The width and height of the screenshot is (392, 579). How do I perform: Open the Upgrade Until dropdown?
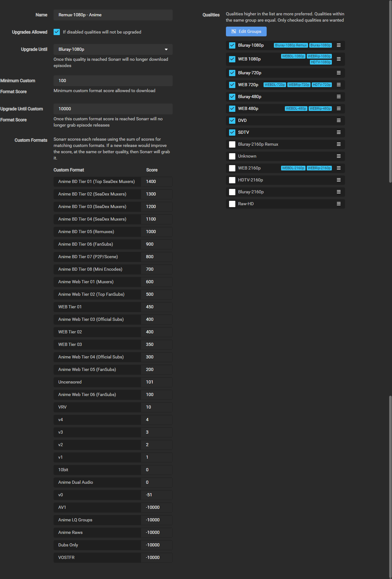(x=113, y=50)
